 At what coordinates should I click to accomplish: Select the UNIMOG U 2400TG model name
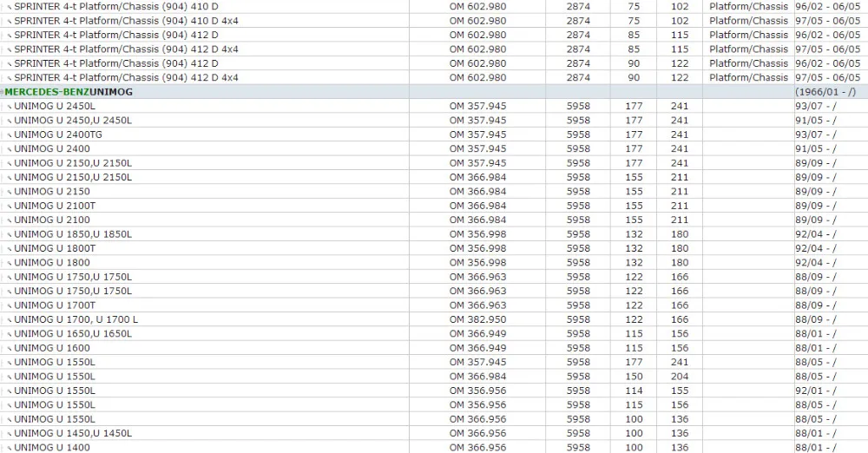pos(58,135)
